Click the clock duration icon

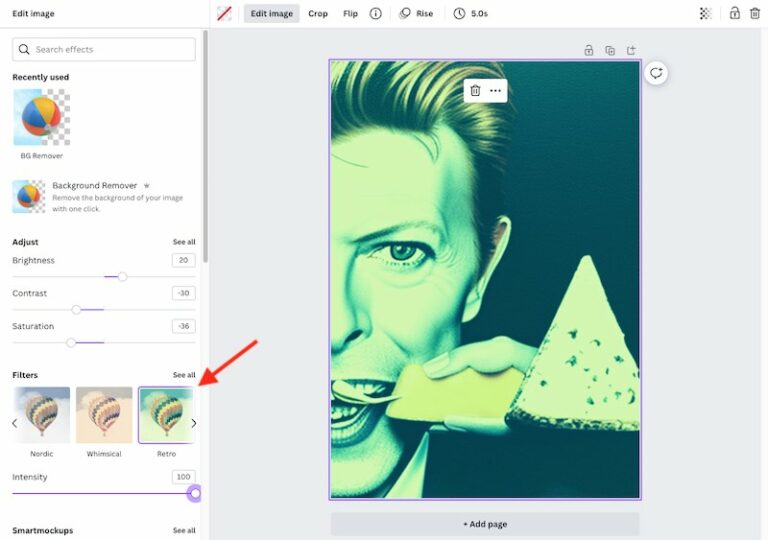pos(459,14)
